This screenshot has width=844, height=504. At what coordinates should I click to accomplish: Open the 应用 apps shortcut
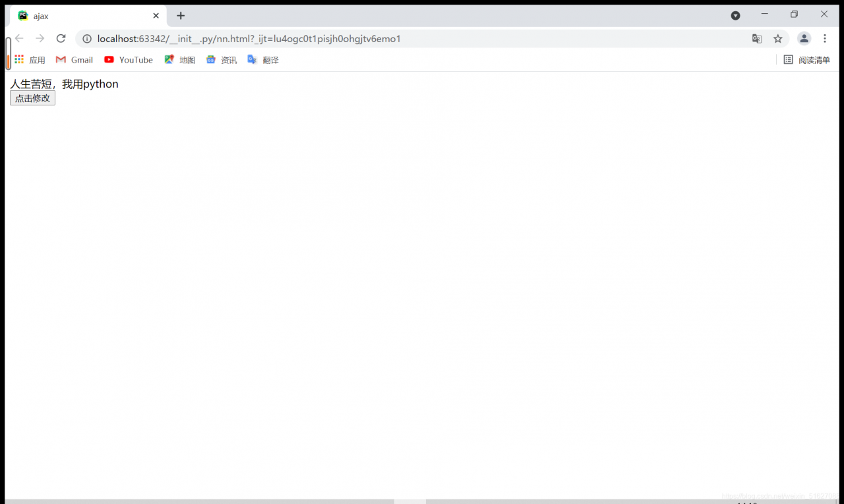[x=30, y=60]
